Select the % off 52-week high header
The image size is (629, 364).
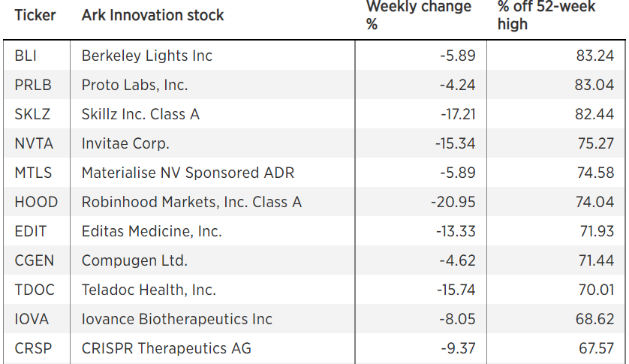click(x=546, y=14)
